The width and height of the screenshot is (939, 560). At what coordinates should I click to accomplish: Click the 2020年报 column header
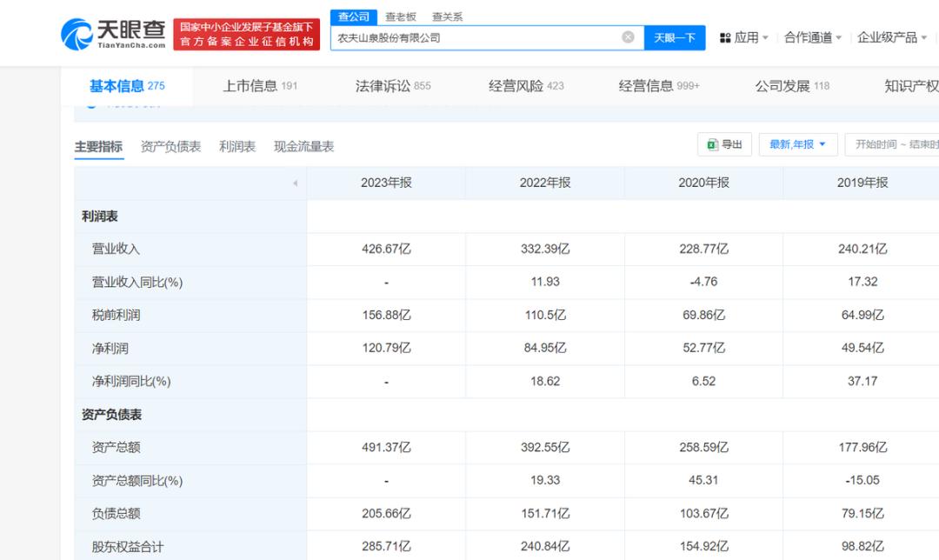[x=703, y=183]
